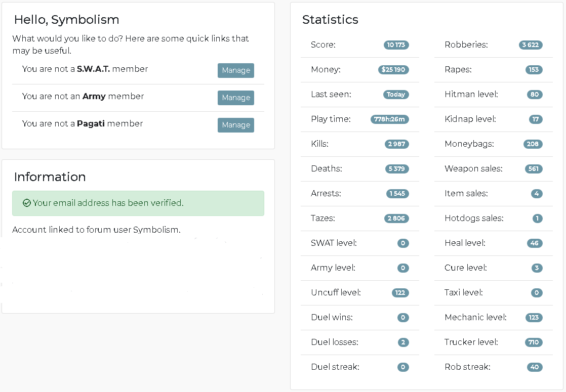Click the Statistics panel heading
566x392 pixels.
point(330,20)
